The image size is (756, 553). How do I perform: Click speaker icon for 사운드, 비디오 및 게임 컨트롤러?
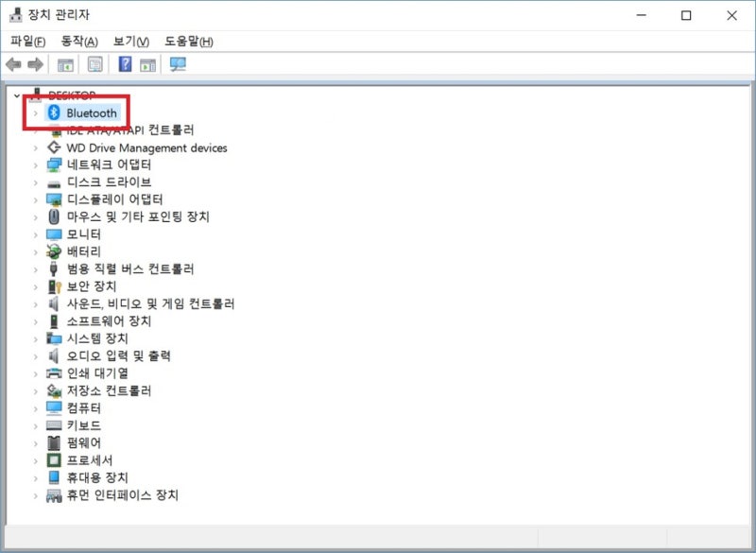tap(54, 303)
